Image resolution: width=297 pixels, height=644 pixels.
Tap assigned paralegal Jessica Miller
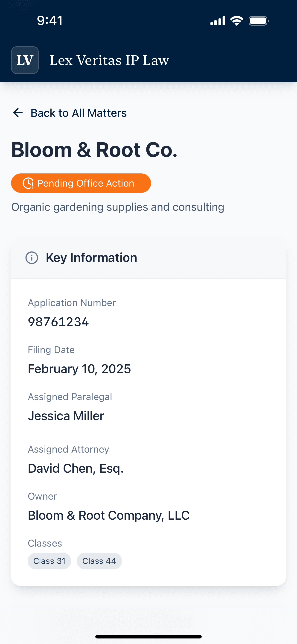pyautogui.click(x=66, y=416)
